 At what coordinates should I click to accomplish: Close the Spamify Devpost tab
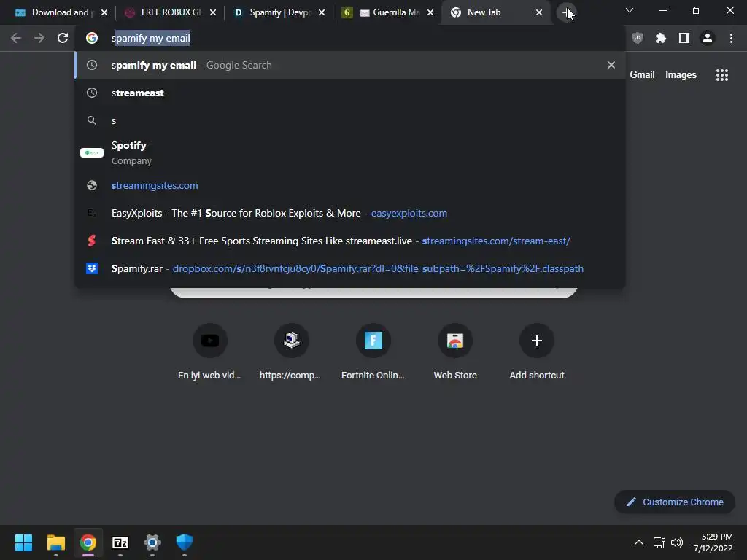322,12
